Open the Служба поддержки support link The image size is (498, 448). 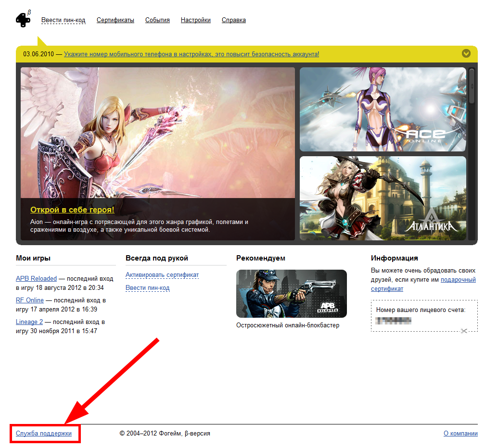[x=44, y=434]
